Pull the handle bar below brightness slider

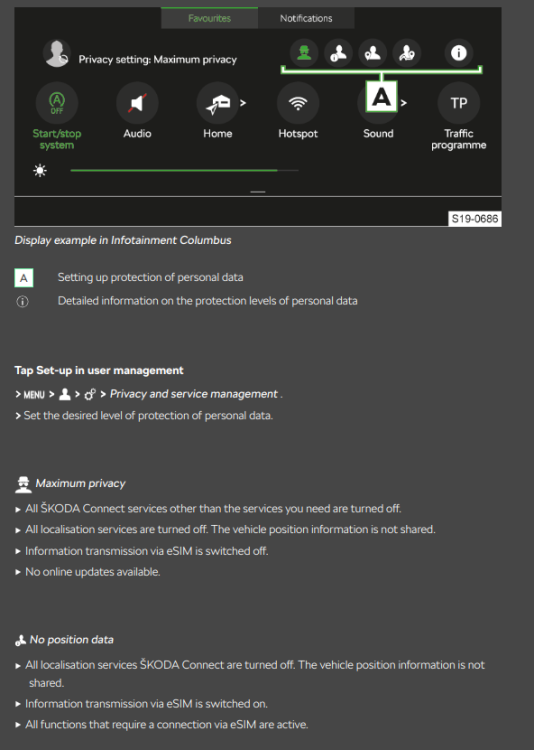coord(257,192)
